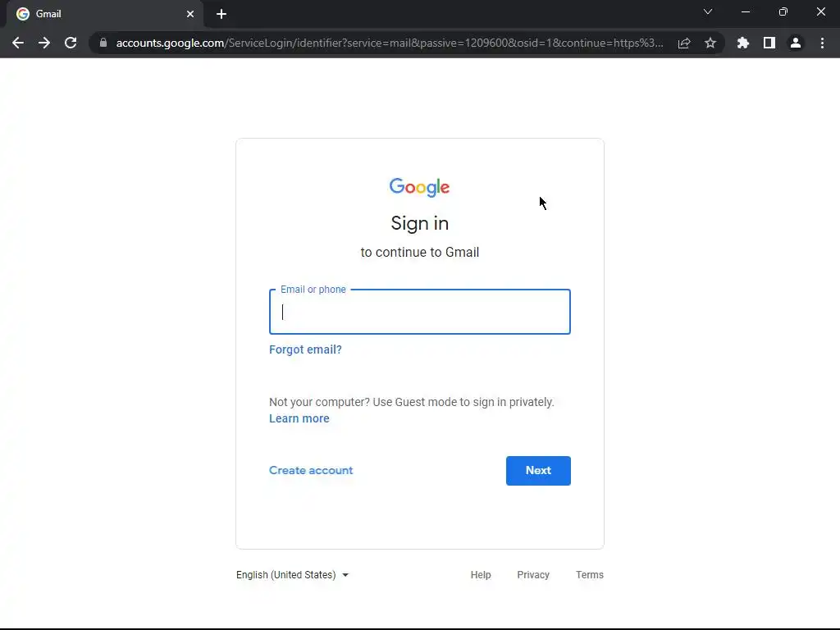Click the 'Not your computer?' guest mode text

click(x=412, y=402)
